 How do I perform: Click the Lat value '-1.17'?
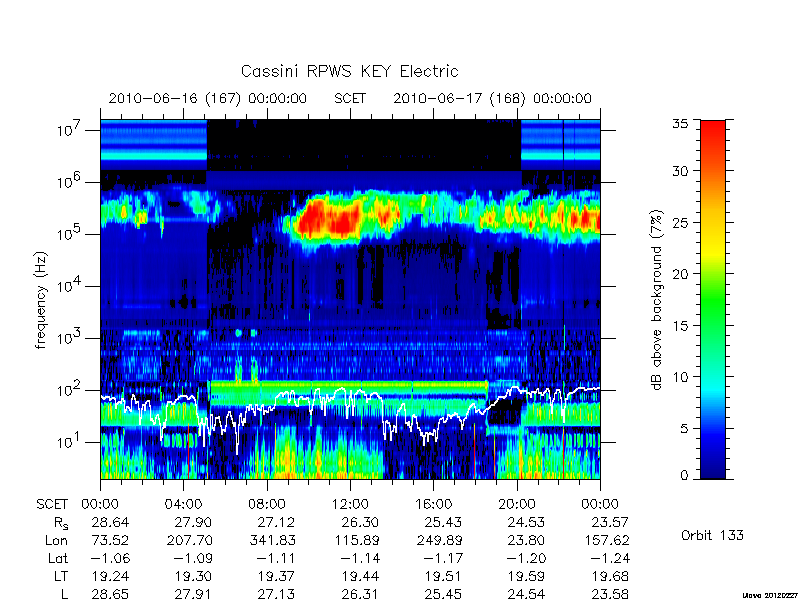(x=442, y=559)
